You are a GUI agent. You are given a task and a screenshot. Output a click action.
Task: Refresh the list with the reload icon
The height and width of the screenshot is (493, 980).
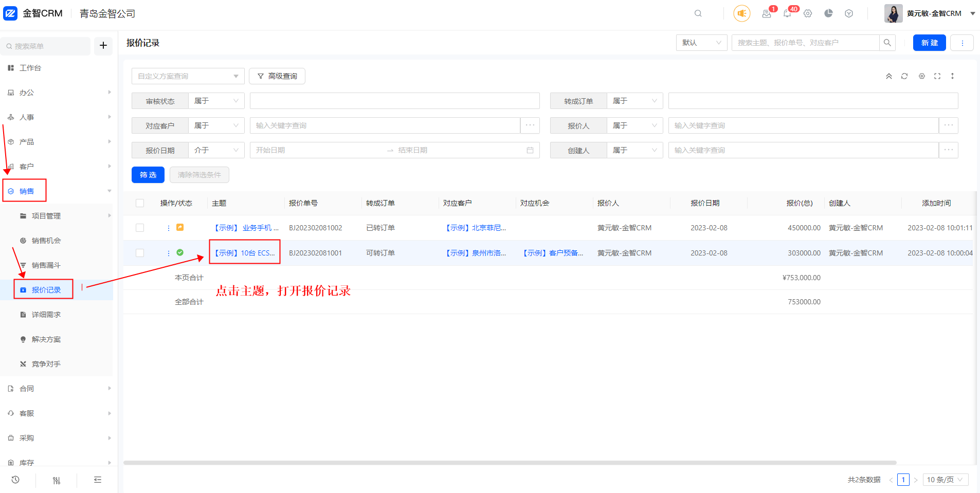point(904,76)
